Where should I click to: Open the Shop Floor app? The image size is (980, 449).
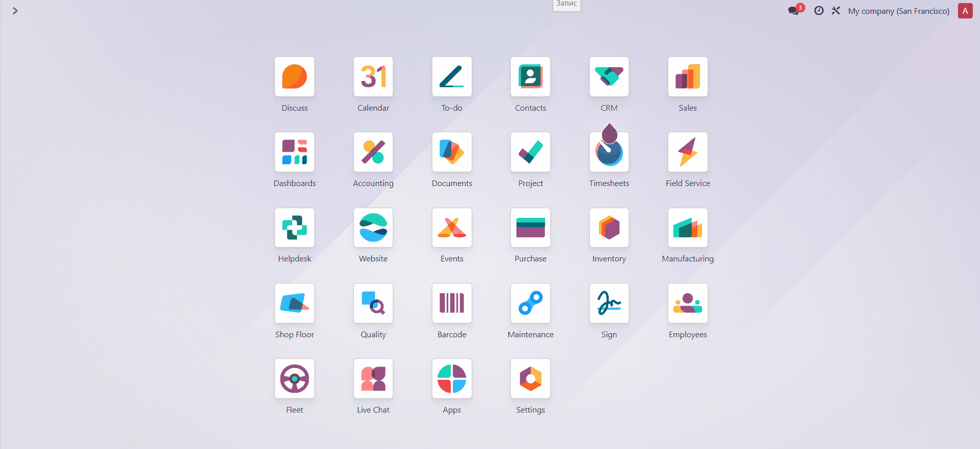(x=294, y=303)
